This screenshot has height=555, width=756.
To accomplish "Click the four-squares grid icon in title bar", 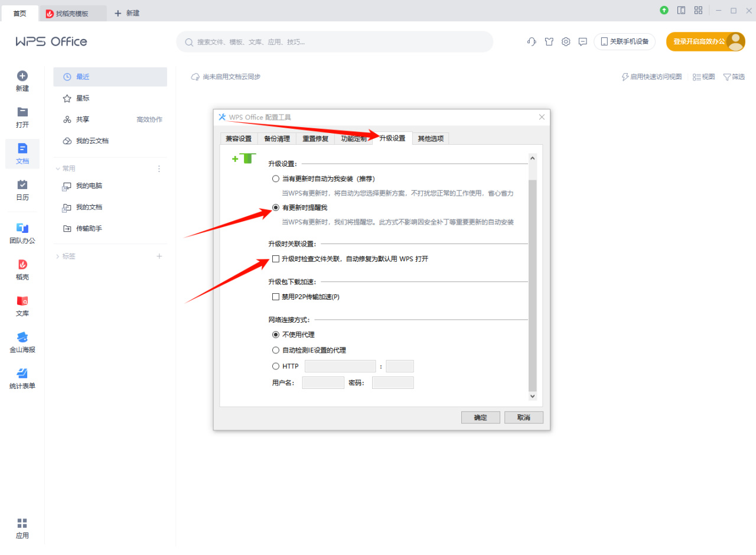I will point(698,10).
